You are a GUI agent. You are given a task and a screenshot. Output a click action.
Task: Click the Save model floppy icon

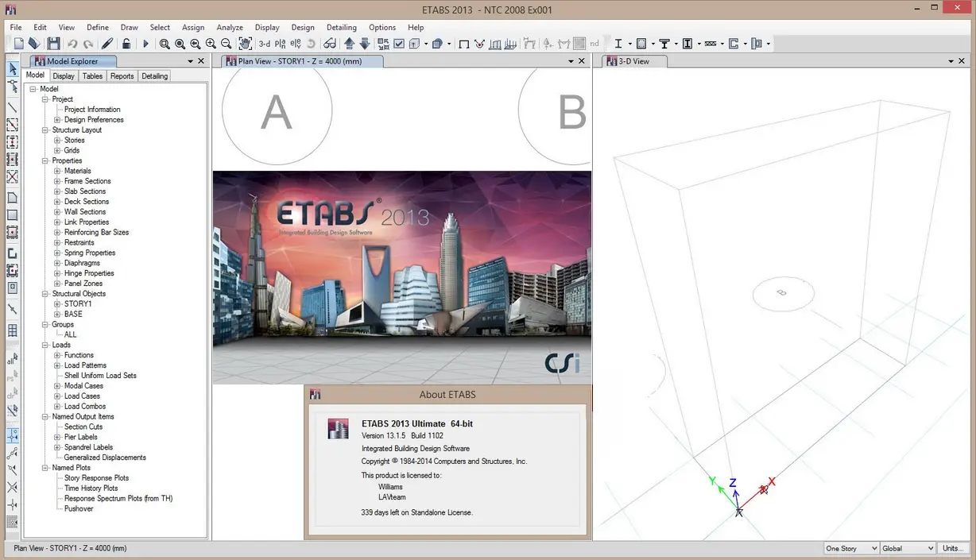53,44
